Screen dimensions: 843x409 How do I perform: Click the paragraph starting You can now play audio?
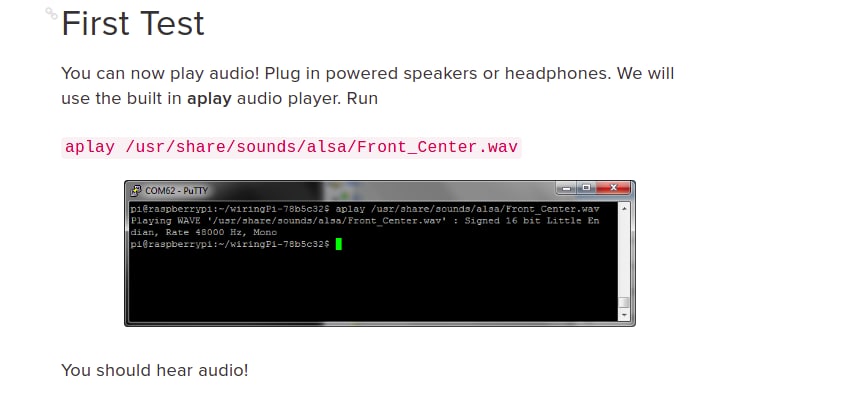coord(368,86)
